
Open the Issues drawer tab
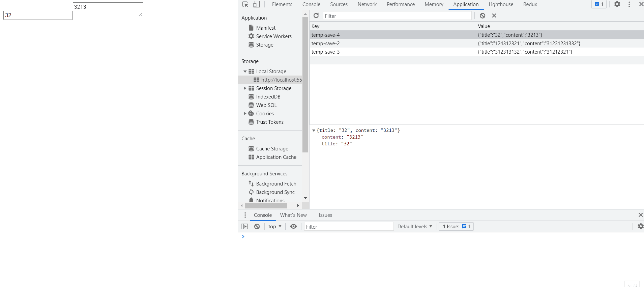325,215
